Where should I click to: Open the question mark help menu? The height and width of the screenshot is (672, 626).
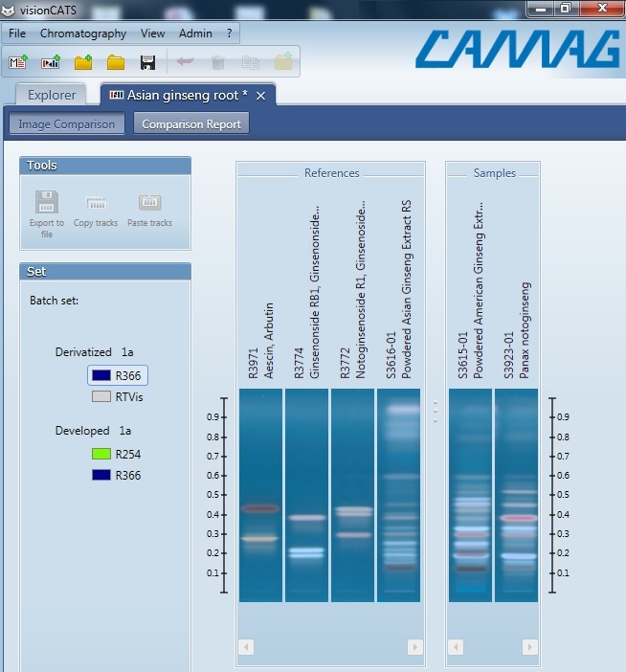tap(229, 34)
